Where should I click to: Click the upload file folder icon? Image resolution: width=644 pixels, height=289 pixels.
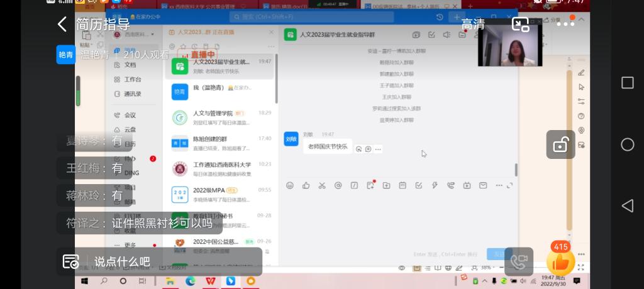[387, 185]
